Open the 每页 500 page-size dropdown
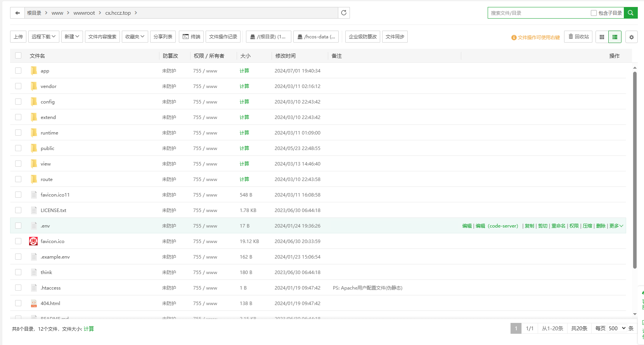This screenshot has width=644, height=345. [617, 328]
